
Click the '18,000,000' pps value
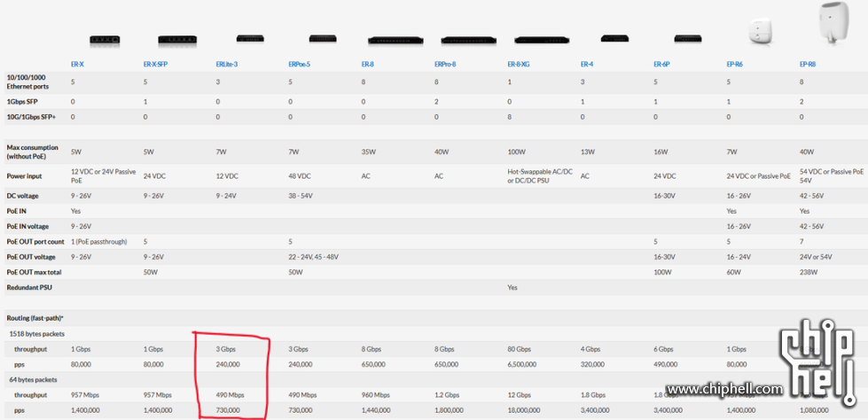pos(523,410)
